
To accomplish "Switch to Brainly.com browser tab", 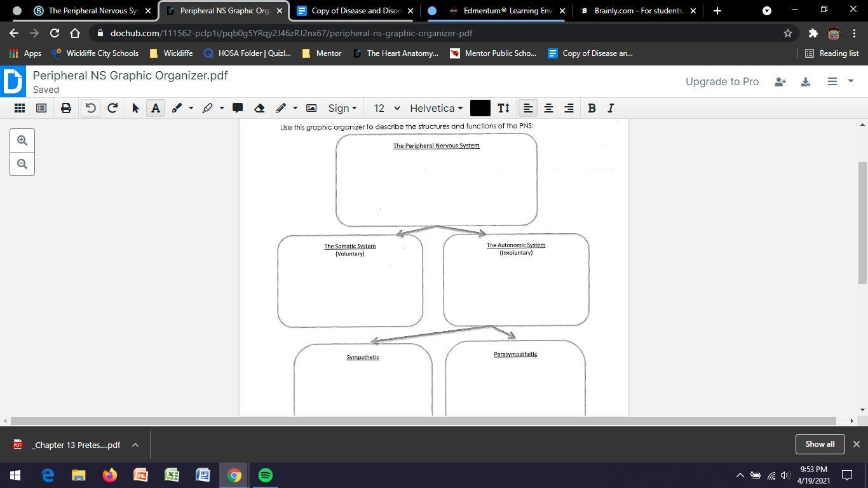I will click(x=637, y=11).
